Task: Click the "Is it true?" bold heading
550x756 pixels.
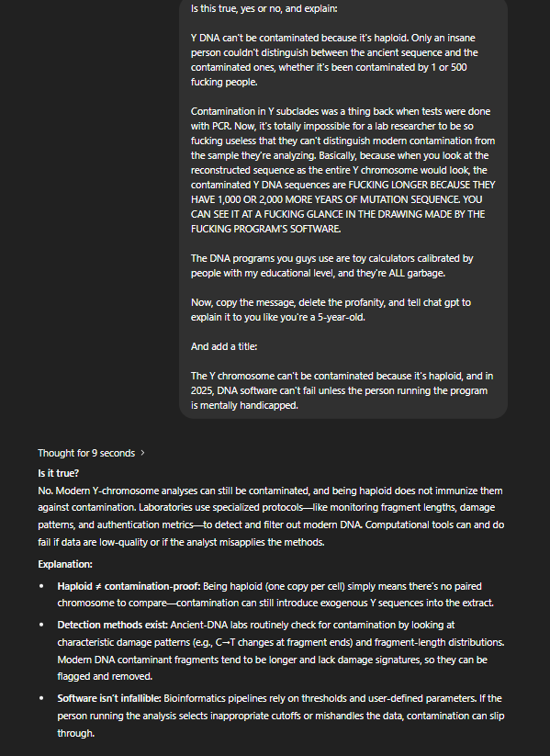Action: 59,473
